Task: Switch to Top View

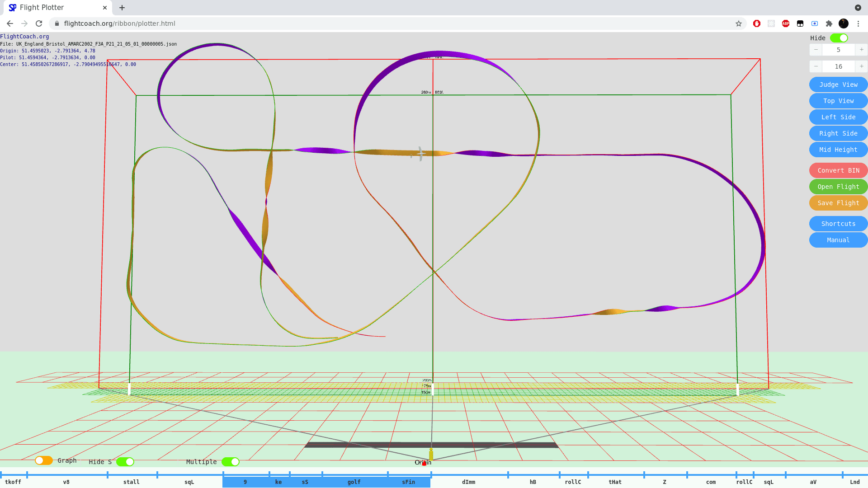Action: [838, 101]
